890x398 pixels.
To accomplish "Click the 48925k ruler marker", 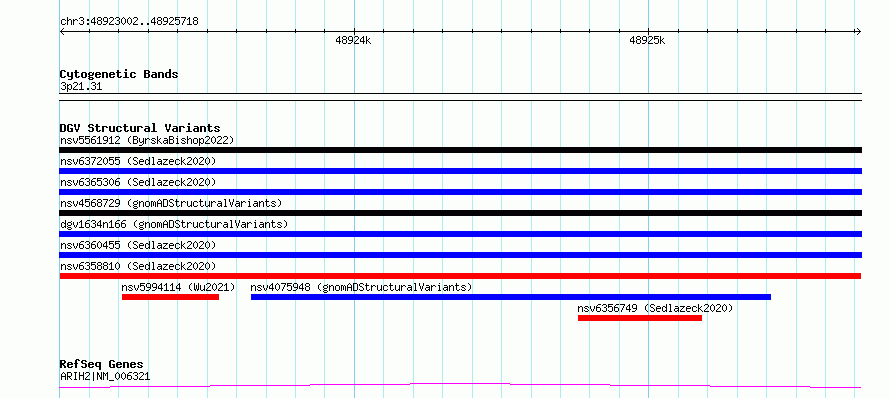I will (647, 40).
